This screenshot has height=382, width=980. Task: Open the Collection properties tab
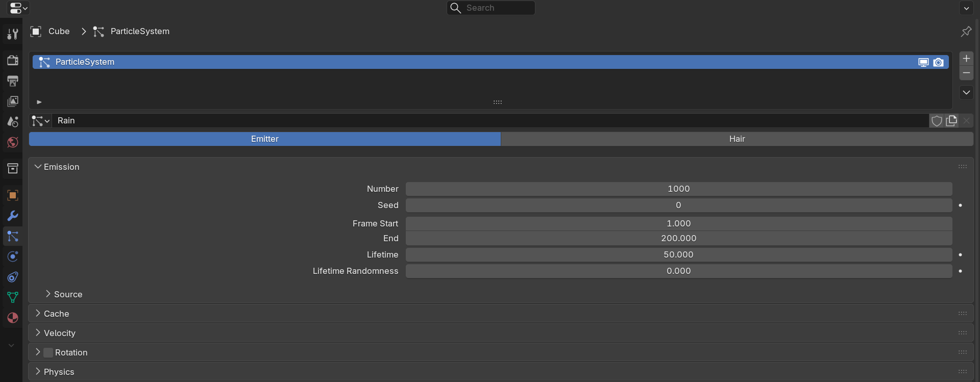coord(13,168)
